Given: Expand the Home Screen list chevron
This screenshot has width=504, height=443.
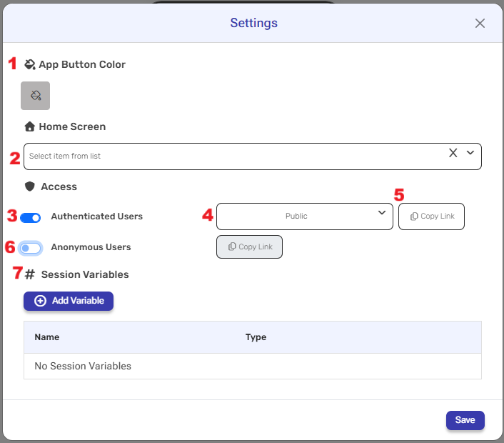Looking at the screenshot, I should (x=470, y=153).
